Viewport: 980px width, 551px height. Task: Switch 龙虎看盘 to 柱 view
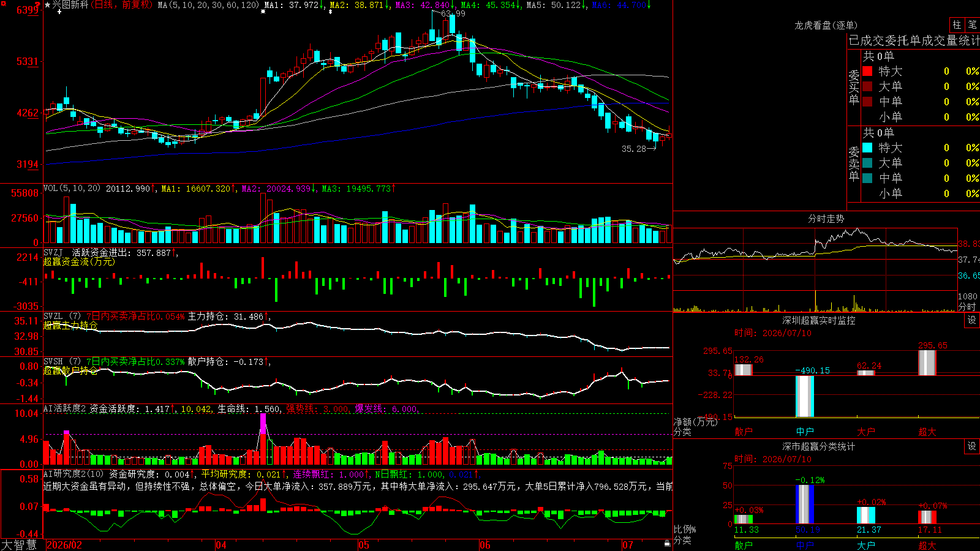[x=957, y=25]
